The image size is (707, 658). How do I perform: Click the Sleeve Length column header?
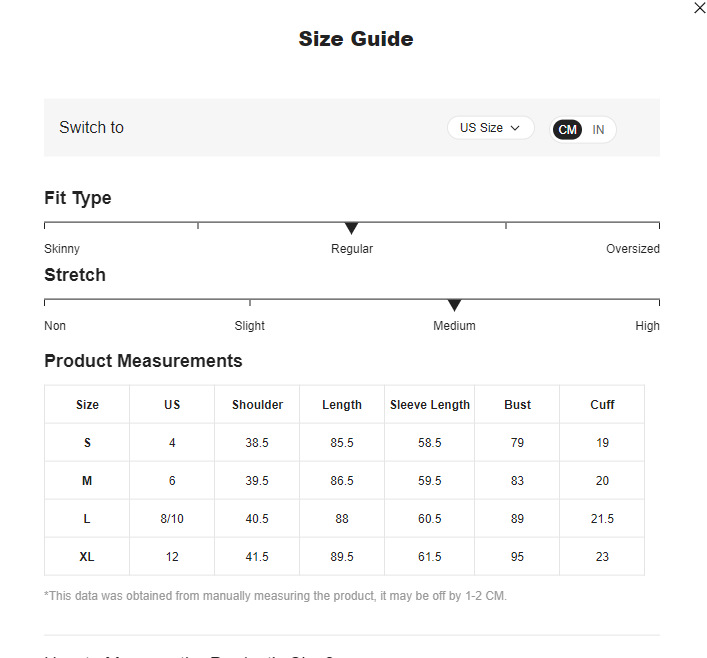430,405
